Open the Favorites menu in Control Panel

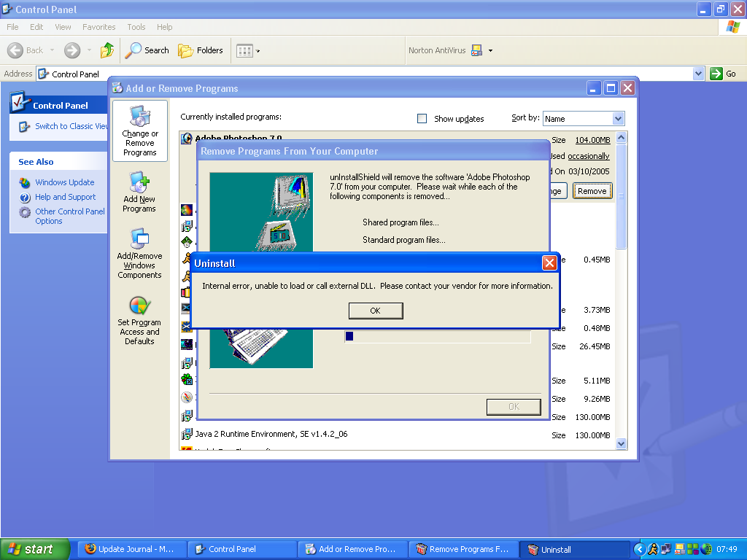pyautogui.click(x=98, y=27)
